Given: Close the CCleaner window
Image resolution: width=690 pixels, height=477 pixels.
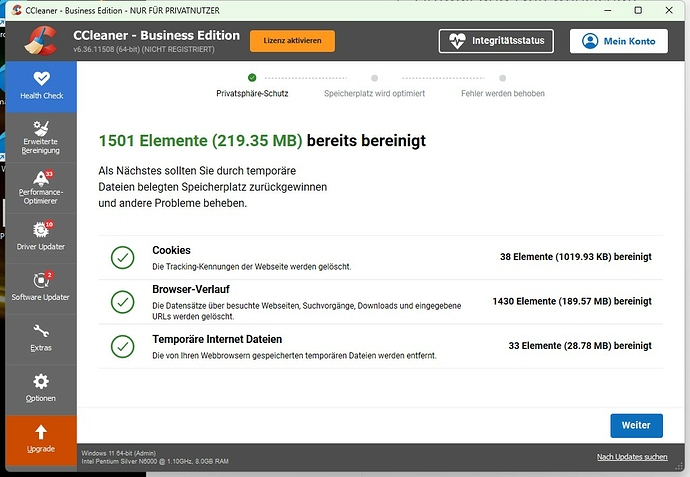Looking at the screenshot, I should (669, 10).
